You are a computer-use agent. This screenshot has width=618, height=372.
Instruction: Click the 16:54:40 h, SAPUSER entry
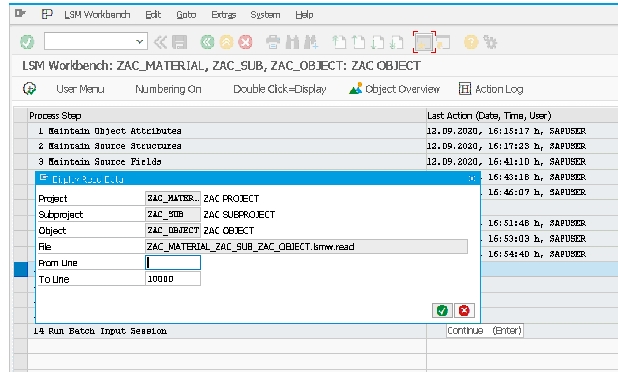[x=537, y=254]
